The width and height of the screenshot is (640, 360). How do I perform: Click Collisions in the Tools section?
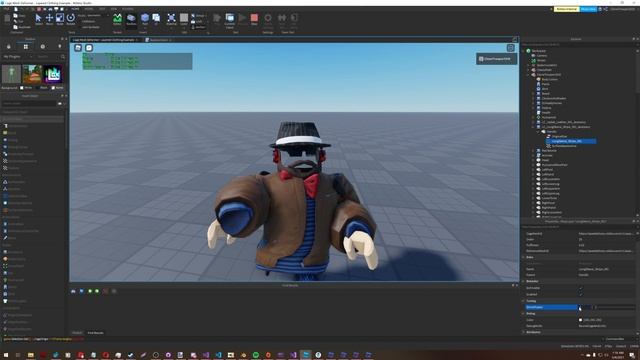tap(89, 21)
